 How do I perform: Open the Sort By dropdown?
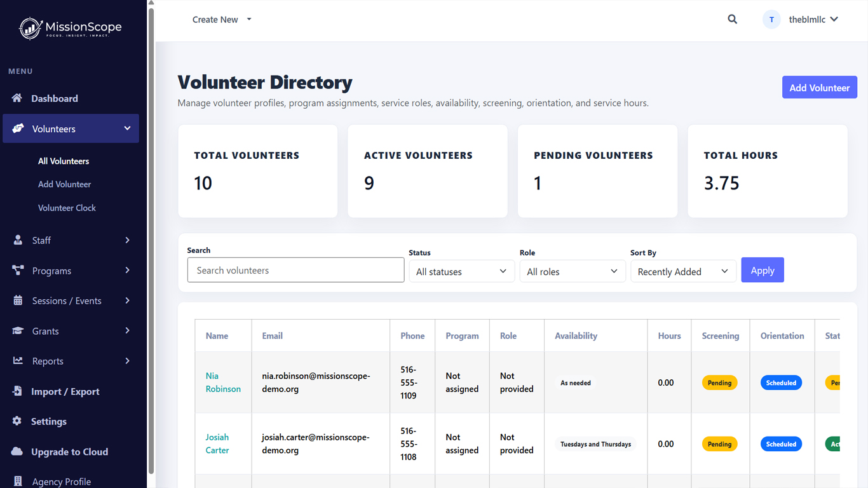[683, 271]
